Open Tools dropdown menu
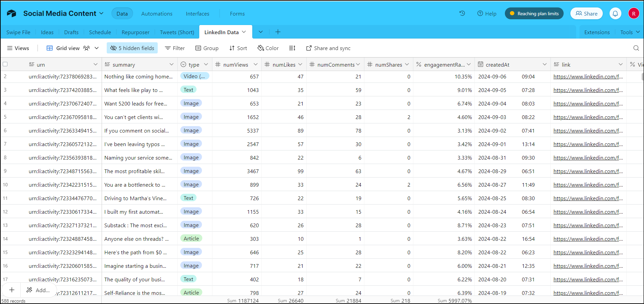 pos(630,32)
